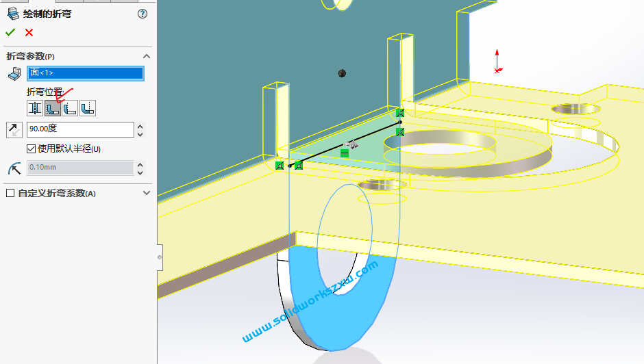Decrease the bend angle with down arrow

click(x=140, y=134)
